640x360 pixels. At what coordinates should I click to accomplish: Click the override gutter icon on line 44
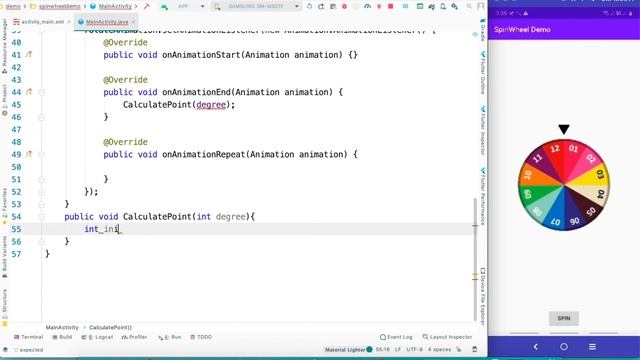[x=29, y=92]
